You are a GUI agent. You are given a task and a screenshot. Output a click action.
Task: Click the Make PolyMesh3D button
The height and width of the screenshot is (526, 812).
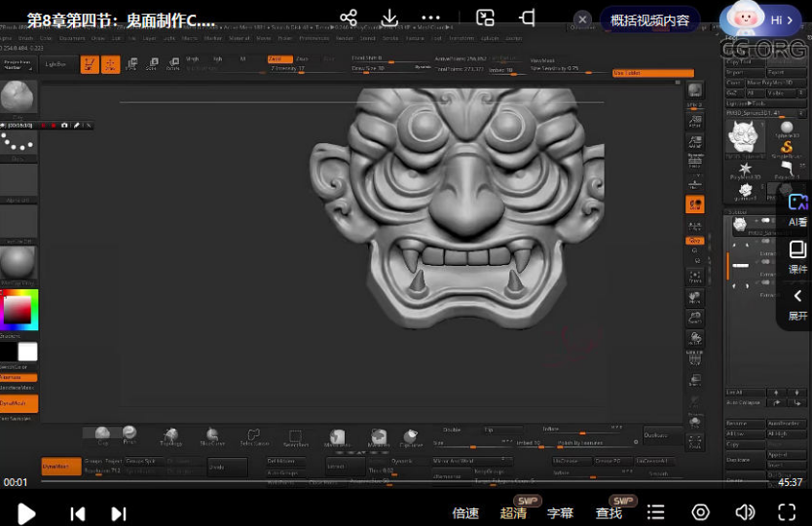click(776, 83)
